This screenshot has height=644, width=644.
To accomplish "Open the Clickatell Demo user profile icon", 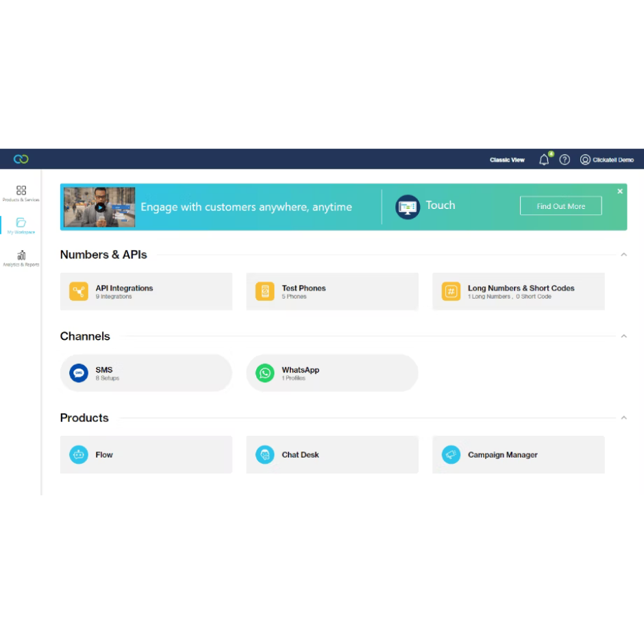I will pyautogui.click(x=585, y=160).
